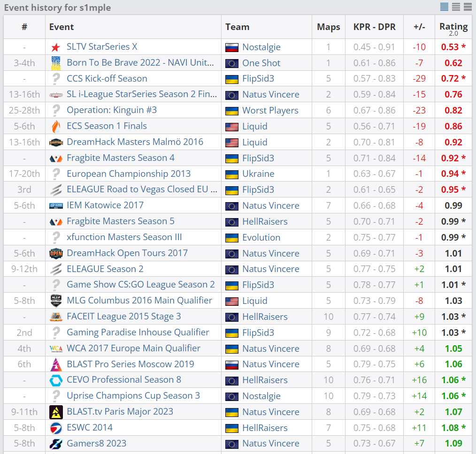
Task: Click the US flag in the ECS Season 1 Finals row
Action: click(231, 127)
